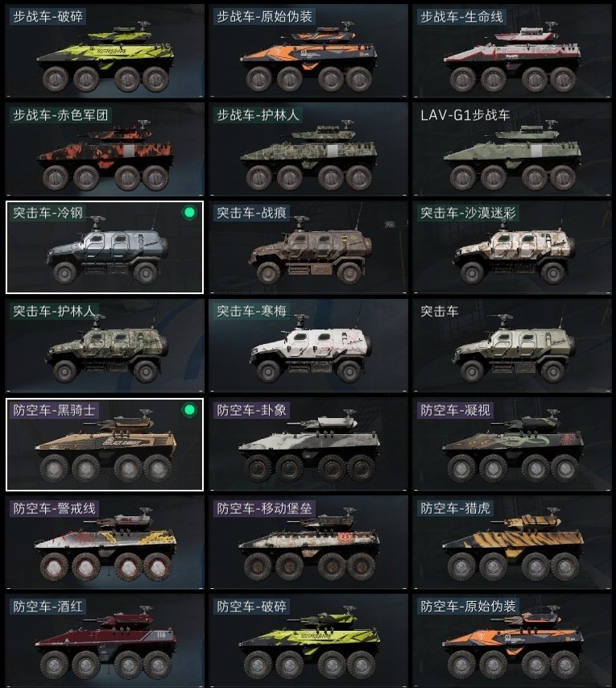The height and width of the screenshot is (688, 616).
Task: Choose the 步战车-原始伪装 skin card
Action: (308, 51)
